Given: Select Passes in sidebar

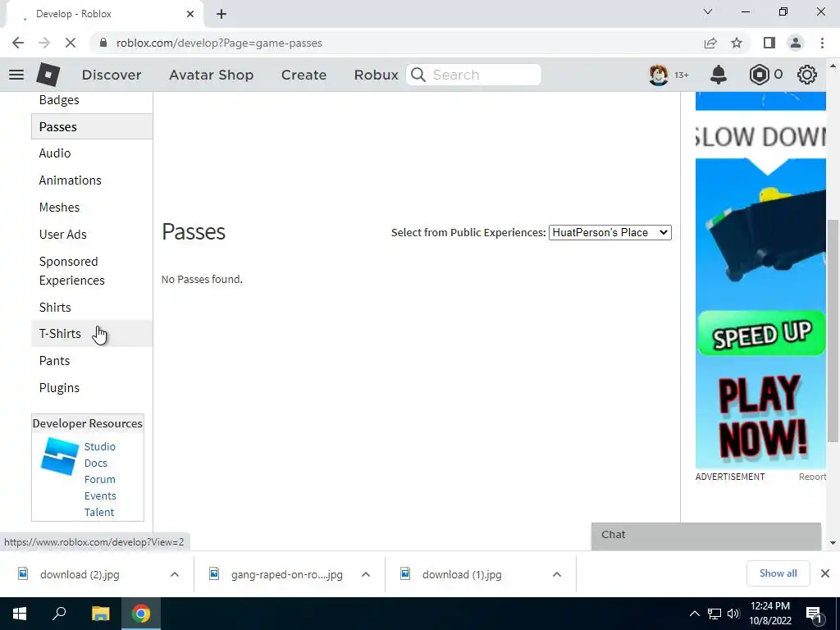Looking at the screenshot, I should pyautogui.click(x=92, y=126).
